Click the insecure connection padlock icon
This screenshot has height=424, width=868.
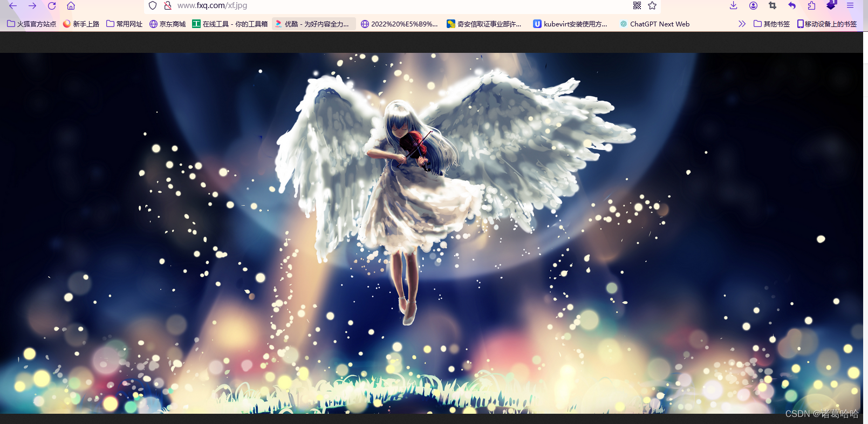(168, 5)
